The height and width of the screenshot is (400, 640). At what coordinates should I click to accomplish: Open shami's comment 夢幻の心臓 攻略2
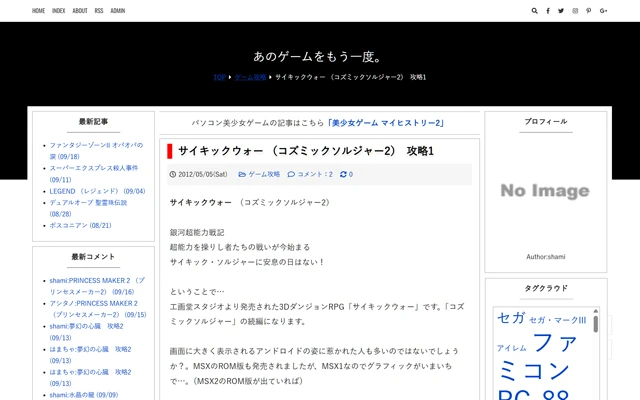tap(86, 332)
